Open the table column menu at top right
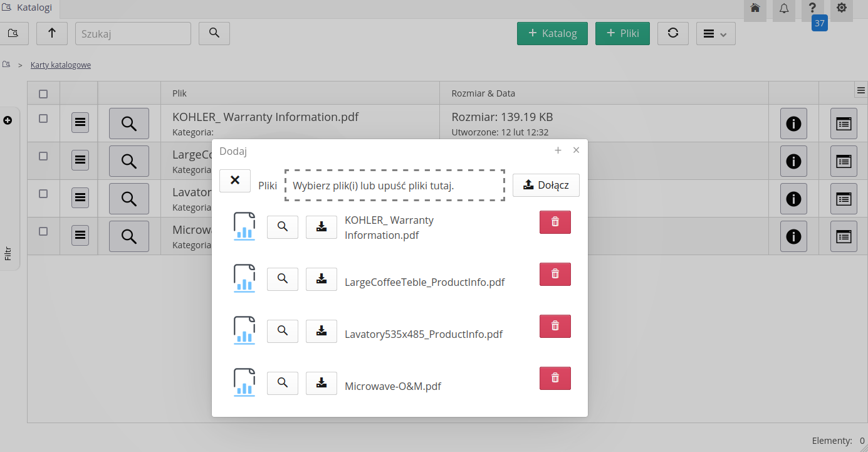 pos(860,91)
